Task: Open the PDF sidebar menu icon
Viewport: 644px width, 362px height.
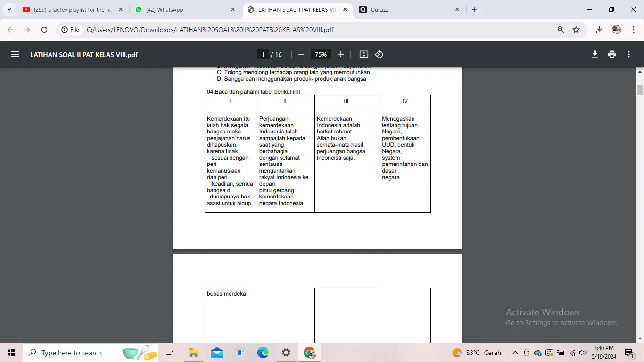Action: click(x=15, y=54)
